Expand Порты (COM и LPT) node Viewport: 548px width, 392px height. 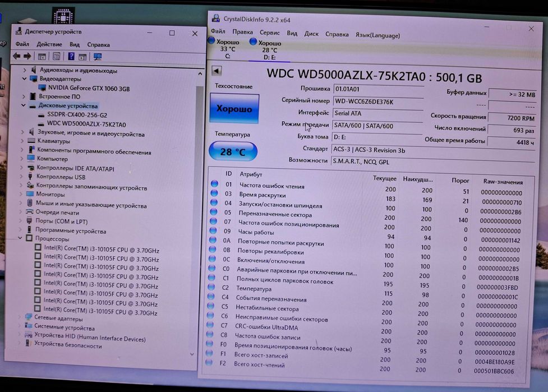pos(20,221)
